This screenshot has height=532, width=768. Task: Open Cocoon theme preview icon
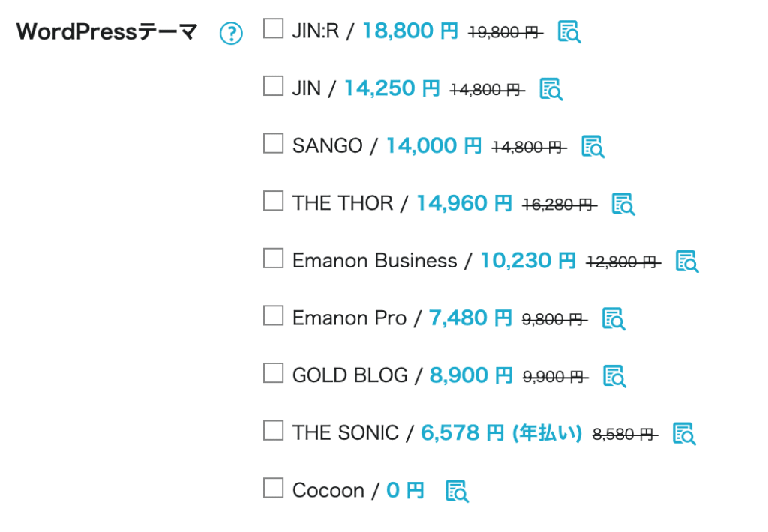(457, 491)
